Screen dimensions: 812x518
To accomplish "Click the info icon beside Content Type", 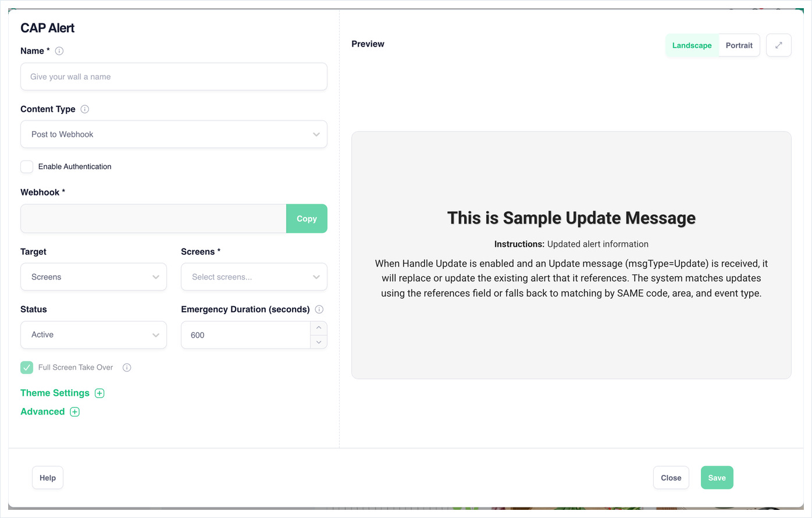I will coord(85,109).
